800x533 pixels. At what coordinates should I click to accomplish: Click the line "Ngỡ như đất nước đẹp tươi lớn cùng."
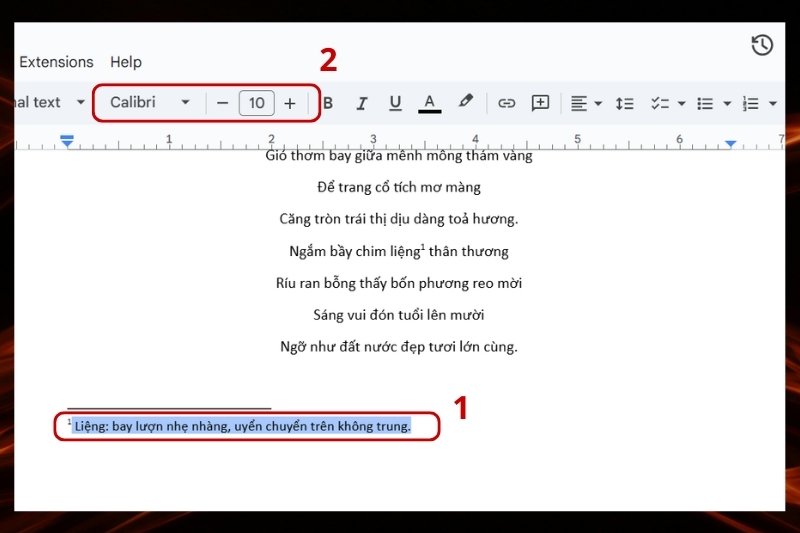point(399,347)
